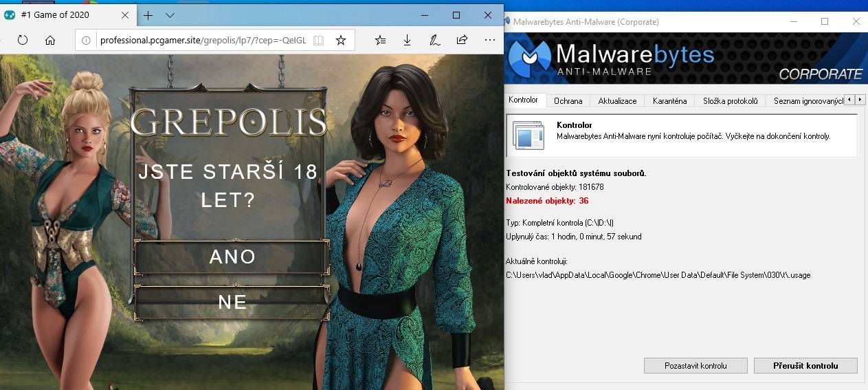Screen dimensions: 868x390
Task: Switch to the Kontrolor tab in Malwarebytes
Action: pos(523,100)
